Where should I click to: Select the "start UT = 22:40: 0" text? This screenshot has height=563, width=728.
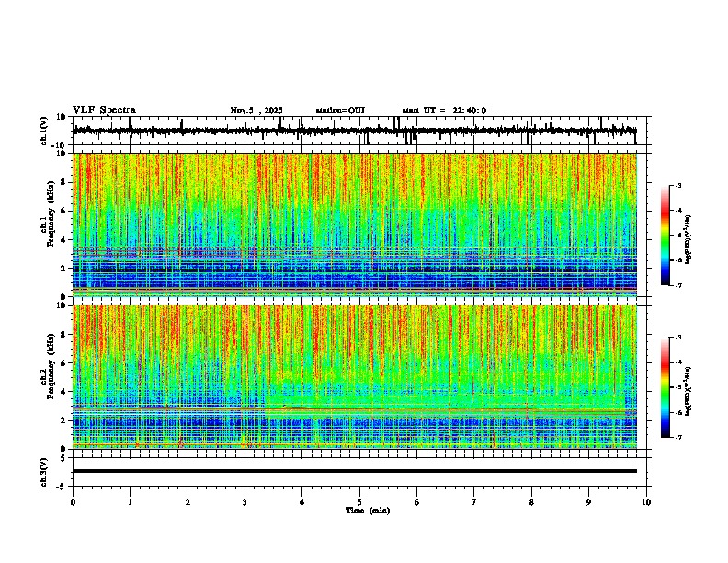(444, 110)
